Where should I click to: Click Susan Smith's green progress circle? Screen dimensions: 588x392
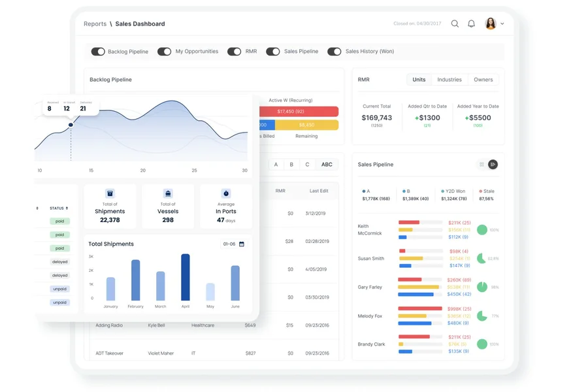[x=482, y=258]
